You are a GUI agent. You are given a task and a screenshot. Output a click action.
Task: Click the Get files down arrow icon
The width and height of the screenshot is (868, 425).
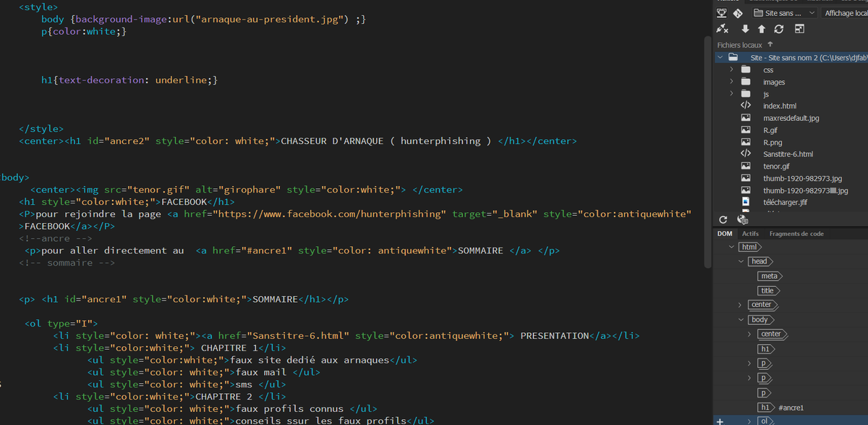point(745,30)
